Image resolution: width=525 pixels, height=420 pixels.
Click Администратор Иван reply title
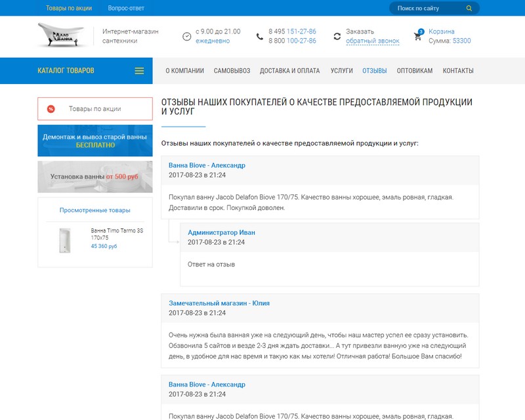(221, 232)
